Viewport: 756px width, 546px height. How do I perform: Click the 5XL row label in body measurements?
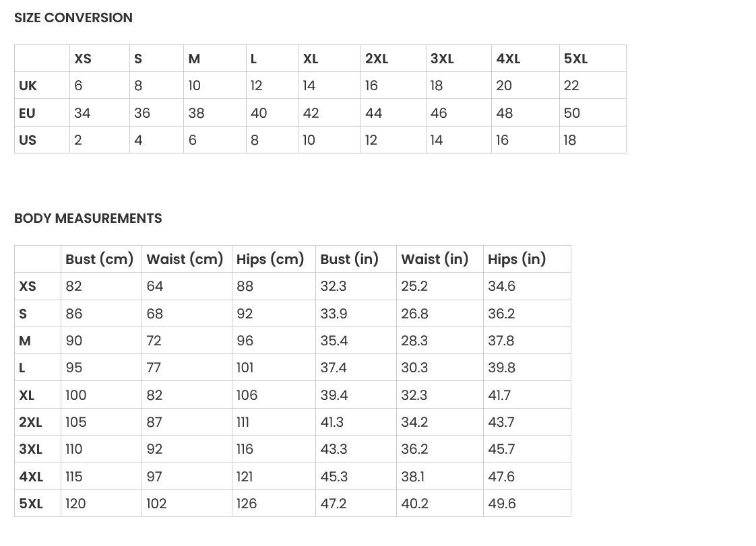(x=31, y=504)
